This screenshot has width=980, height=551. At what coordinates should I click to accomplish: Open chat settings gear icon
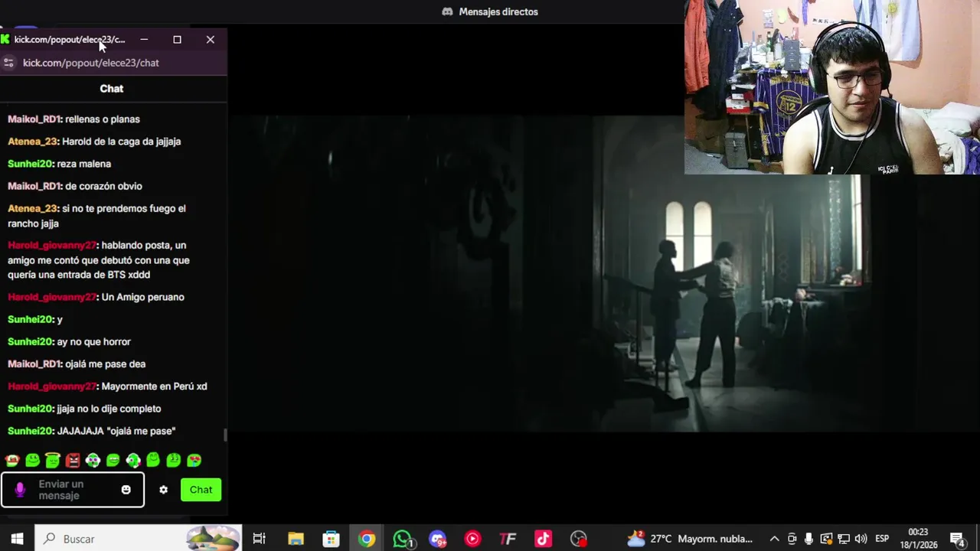pyautogui.click(x=163, y=490)
